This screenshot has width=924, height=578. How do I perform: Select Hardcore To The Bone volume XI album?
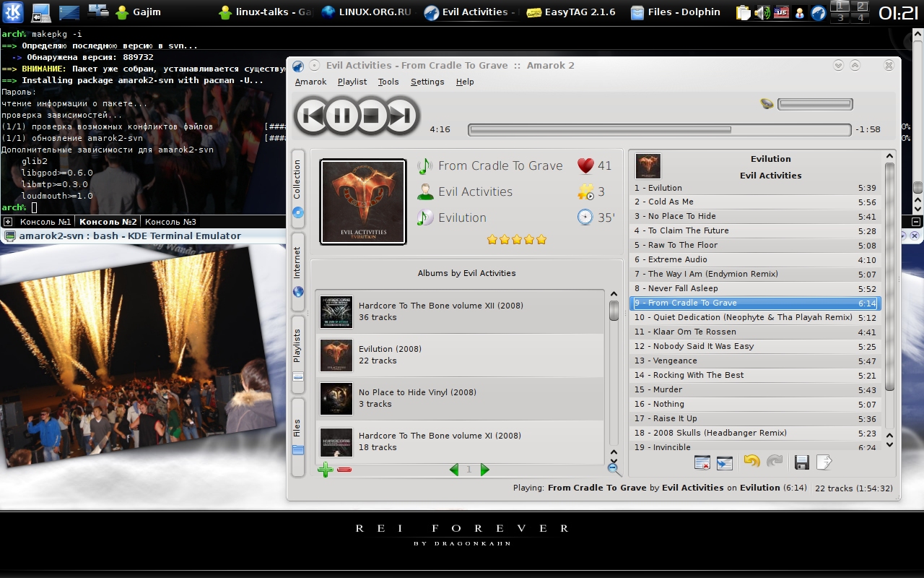[460, 441]
